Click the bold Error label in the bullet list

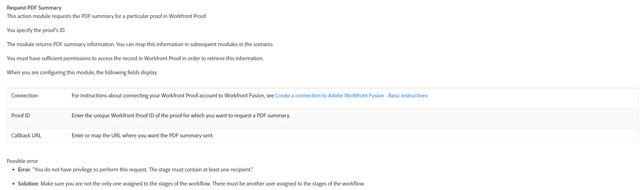(24, 170)
